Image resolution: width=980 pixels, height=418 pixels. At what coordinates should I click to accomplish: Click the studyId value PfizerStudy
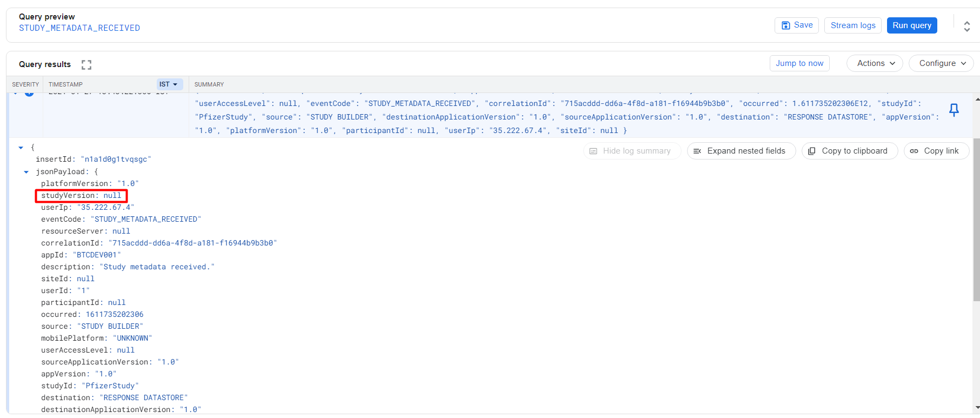coord(110,386)
